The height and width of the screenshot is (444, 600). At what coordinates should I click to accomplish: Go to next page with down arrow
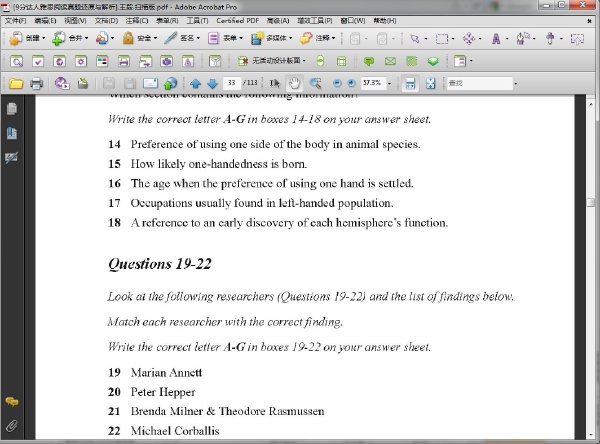click(212, 83)
